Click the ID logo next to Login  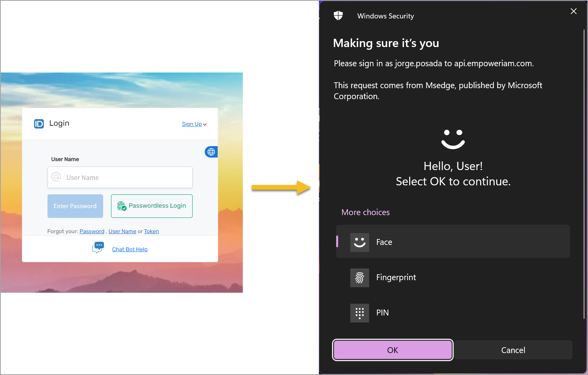click(39, 124)
